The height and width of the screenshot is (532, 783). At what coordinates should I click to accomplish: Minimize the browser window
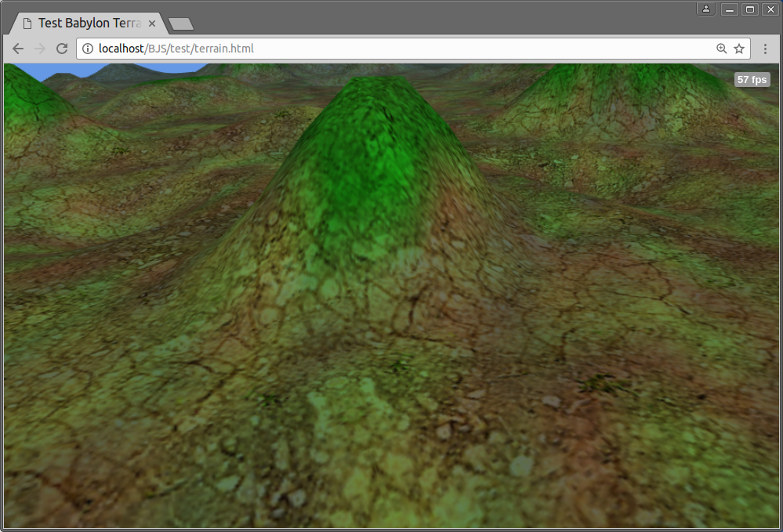tap(730, 9)
